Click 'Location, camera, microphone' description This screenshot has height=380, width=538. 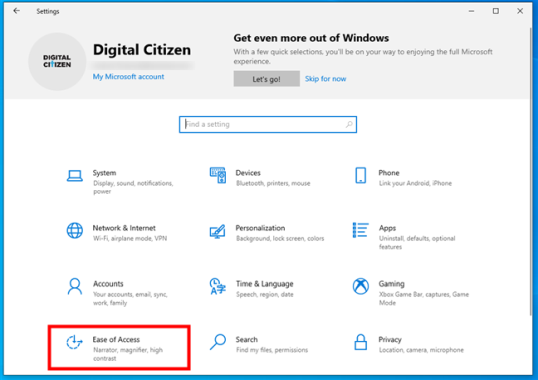click(421, 350)
